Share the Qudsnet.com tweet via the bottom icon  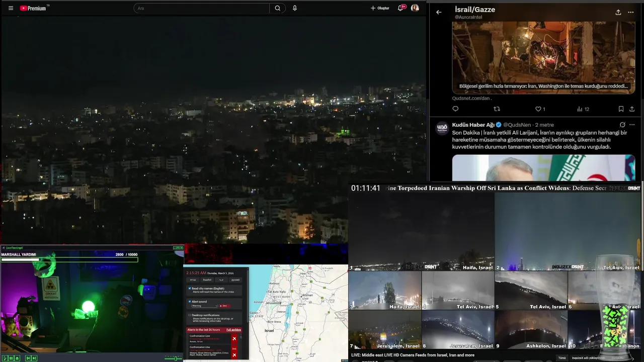[x=632, y=109]
